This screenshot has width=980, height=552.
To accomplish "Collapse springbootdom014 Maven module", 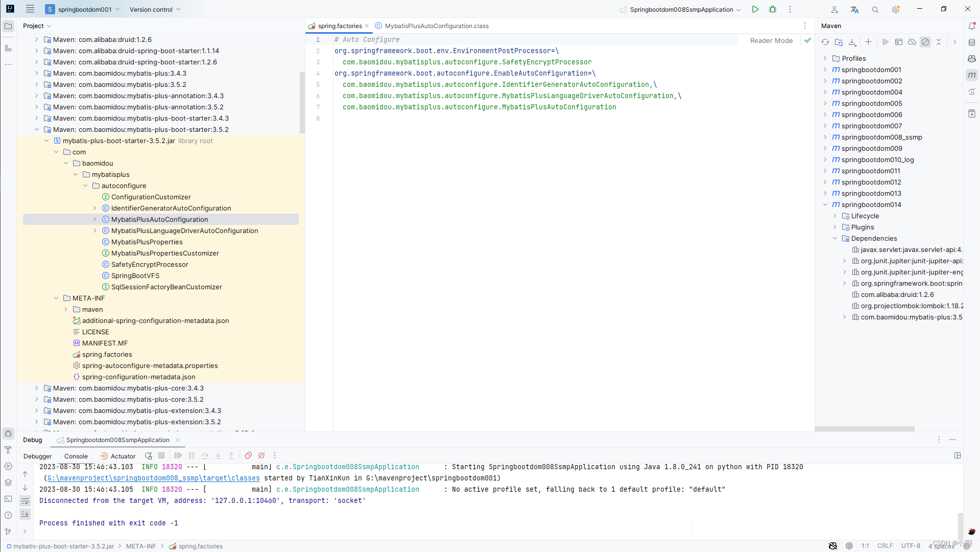I will pos(825,204).
